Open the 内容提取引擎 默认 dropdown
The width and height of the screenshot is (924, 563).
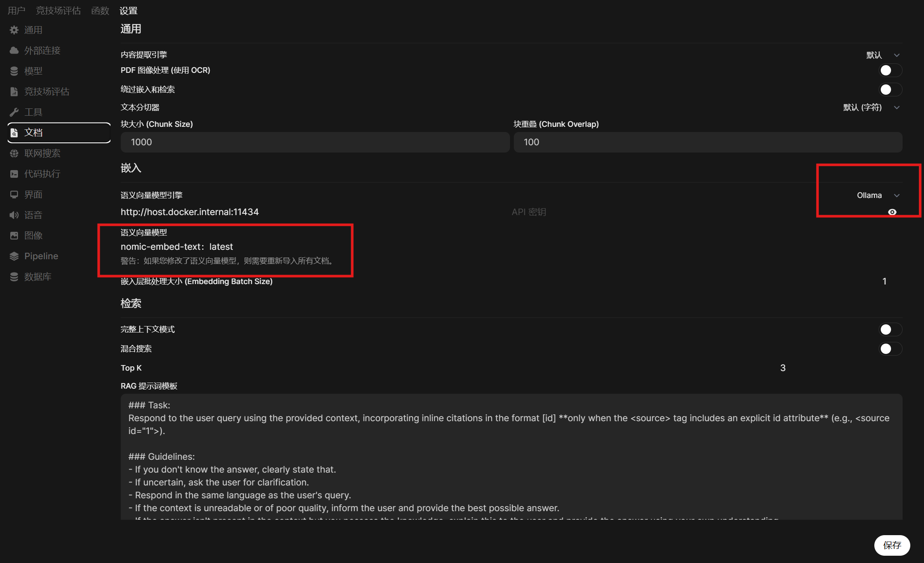tap(882, 55)
